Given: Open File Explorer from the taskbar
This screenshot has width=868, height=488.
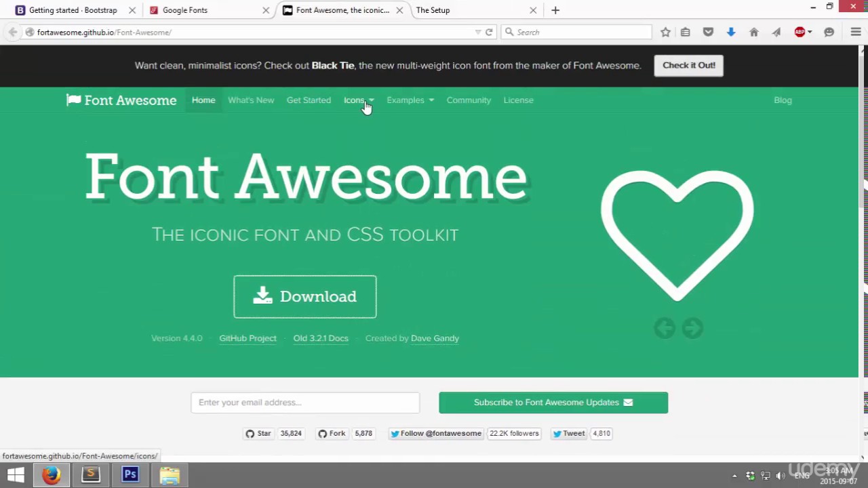Looking at the screenshot, I should click(x=170, y=475).
